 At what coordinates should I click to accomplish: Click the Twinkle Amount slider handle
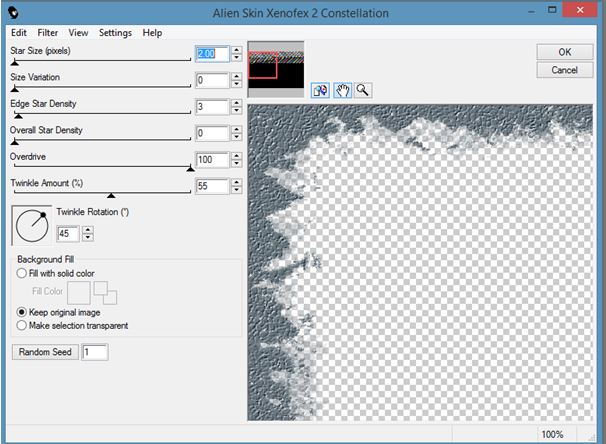pos(111,195)
